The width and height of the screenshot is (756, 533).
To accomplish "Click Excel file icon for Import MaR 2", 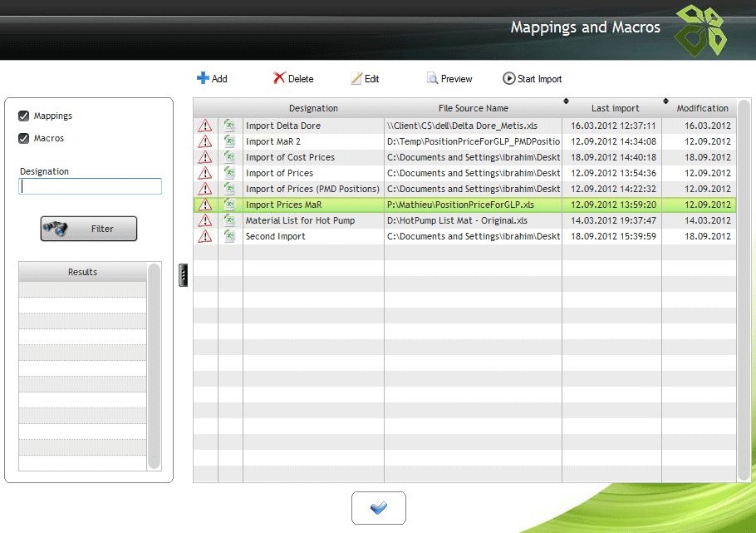I will click(x=230, y=141).
